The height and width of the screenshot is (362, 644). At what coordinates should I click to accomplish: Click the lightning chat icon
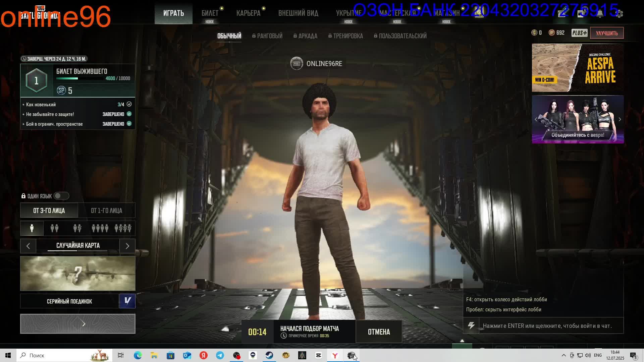point(471,325)
